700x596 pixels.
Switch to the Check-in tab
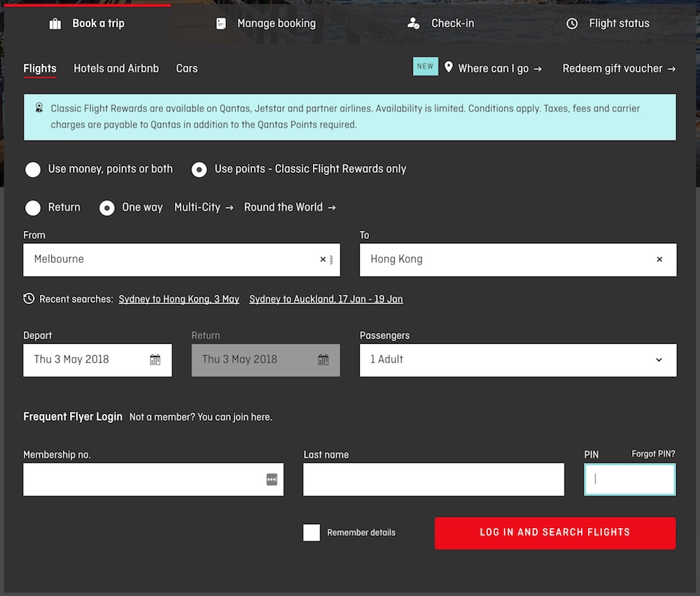440,24
